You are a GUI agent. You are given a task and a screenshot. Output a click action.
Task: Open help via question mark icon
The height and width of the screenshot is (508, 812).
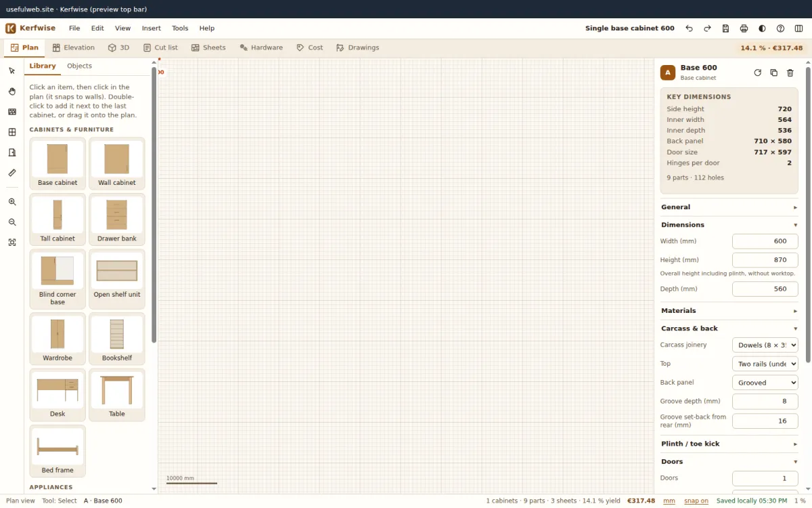tap(780, 28)
